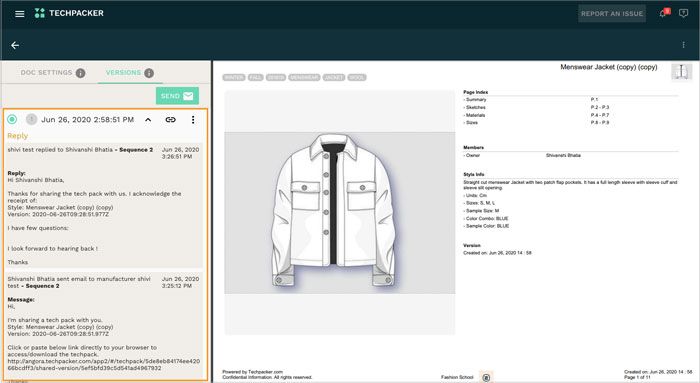Open the hamburger navigation menu
700x383 pixels.
[x=20, y=14]
